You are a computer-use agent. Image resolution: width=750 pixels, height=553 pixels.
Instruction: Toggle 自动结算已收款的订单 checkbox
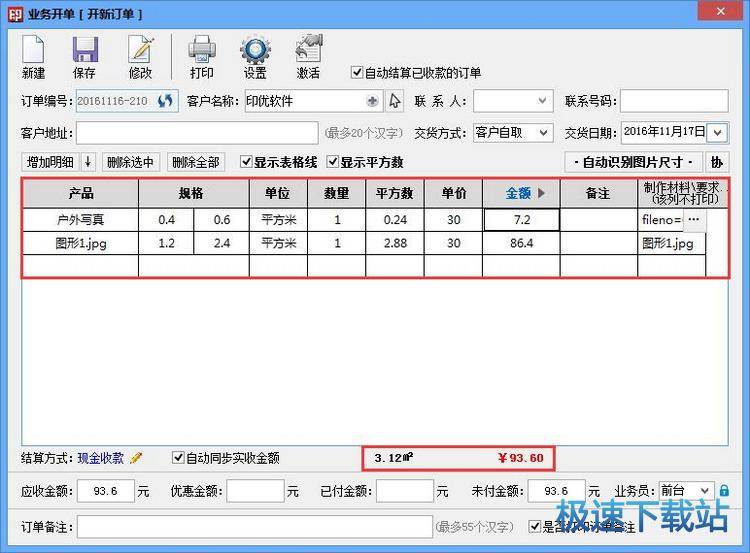point(356,73)
